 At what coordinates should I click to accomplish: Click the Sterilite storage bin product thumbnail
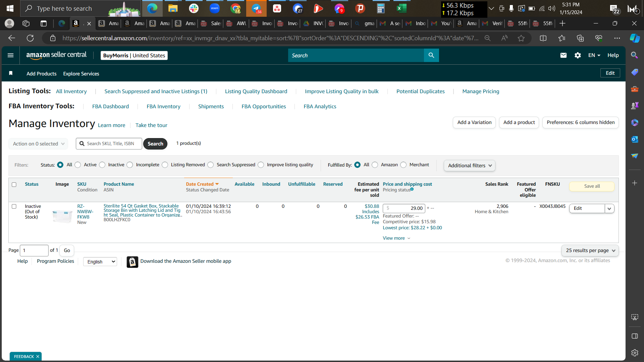pos(62,216)
